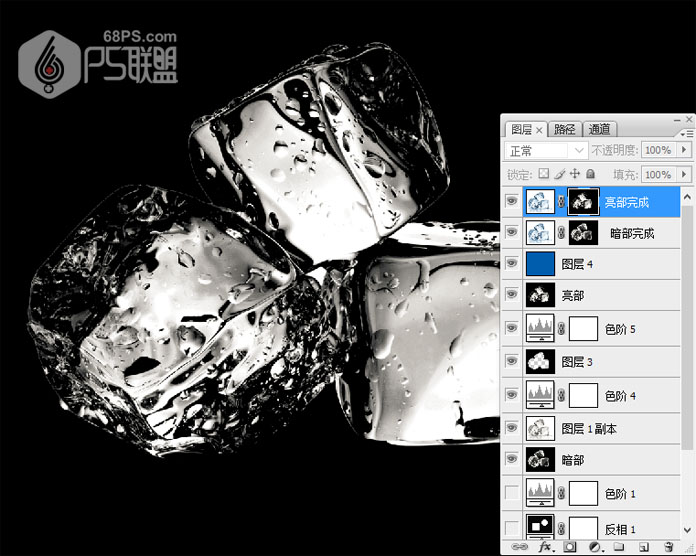Image resolution: width=696 pixels, height=556 pixels.
Task: Show the 反相 1 adjustment layer
Action: [x=512, y=528]
